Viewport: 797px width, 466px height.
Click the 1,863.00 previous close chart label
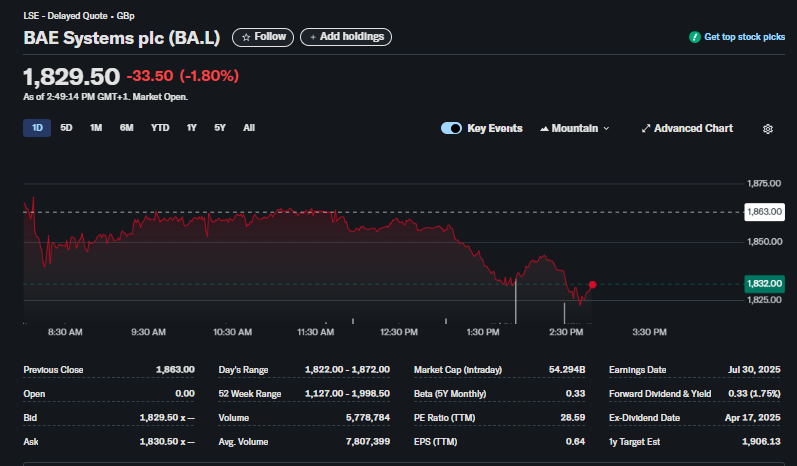point(764,212)
